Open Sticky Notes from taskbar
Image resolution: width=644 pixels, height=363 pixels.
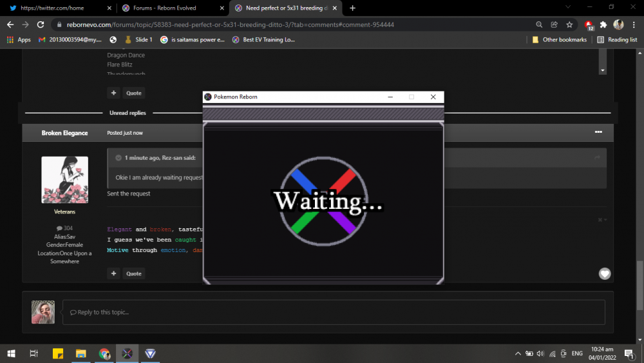point(58,353)
